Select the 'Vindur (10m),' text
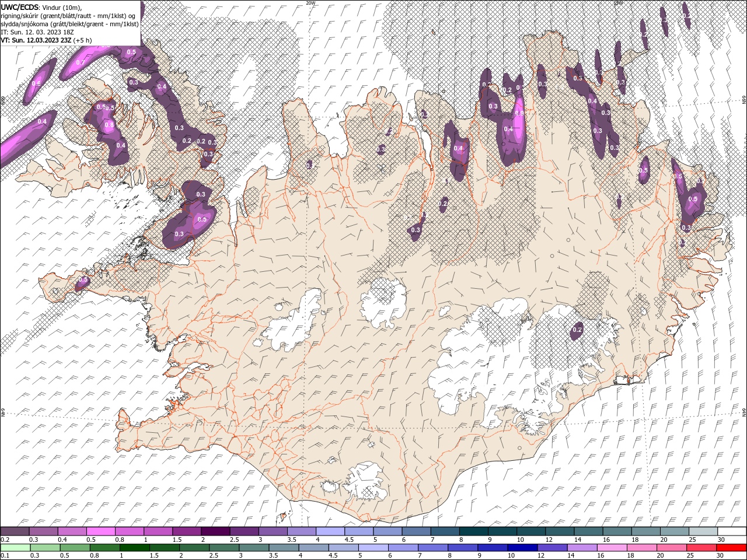The width and height of the screenshot is (747, 560). tap(62, 7)
